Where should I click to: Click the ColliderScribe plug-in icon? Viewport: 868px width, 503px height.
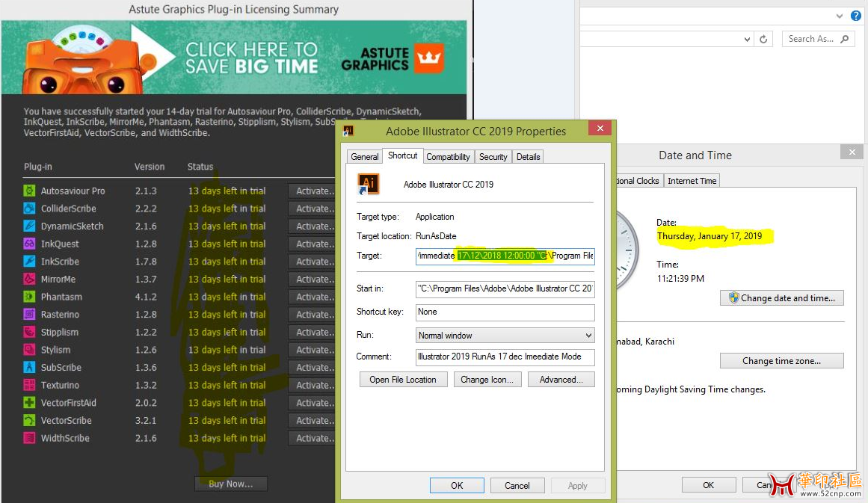[x=29, y=209]
